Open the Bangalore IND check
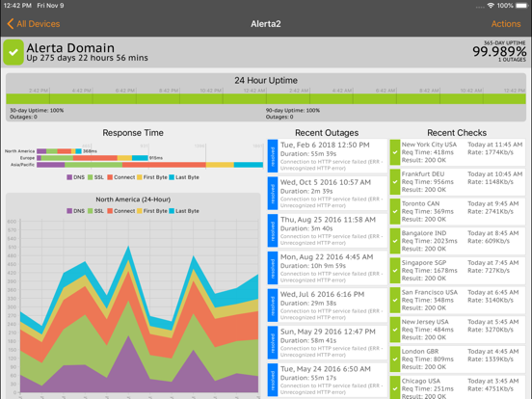Image resolution: width=532 pixels, height=399 pixels. 458,241
